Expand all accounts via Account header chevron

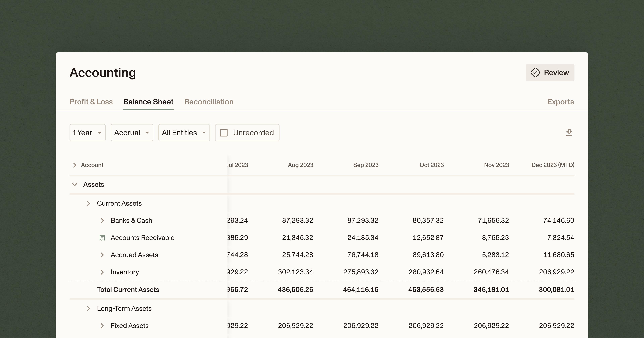click(74, 165)
